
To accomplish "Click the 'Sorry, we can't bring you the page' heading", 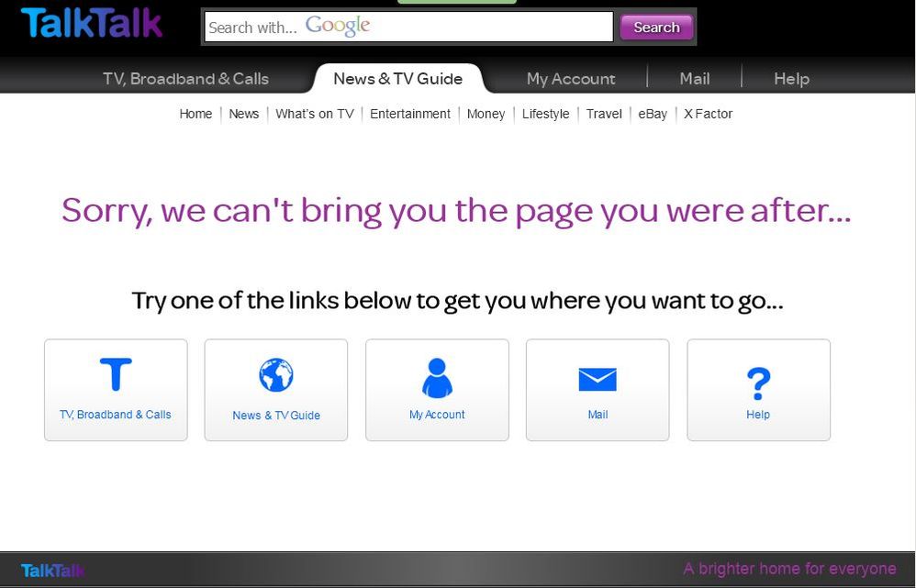I will pyautogui.click(x=456, y=211).
